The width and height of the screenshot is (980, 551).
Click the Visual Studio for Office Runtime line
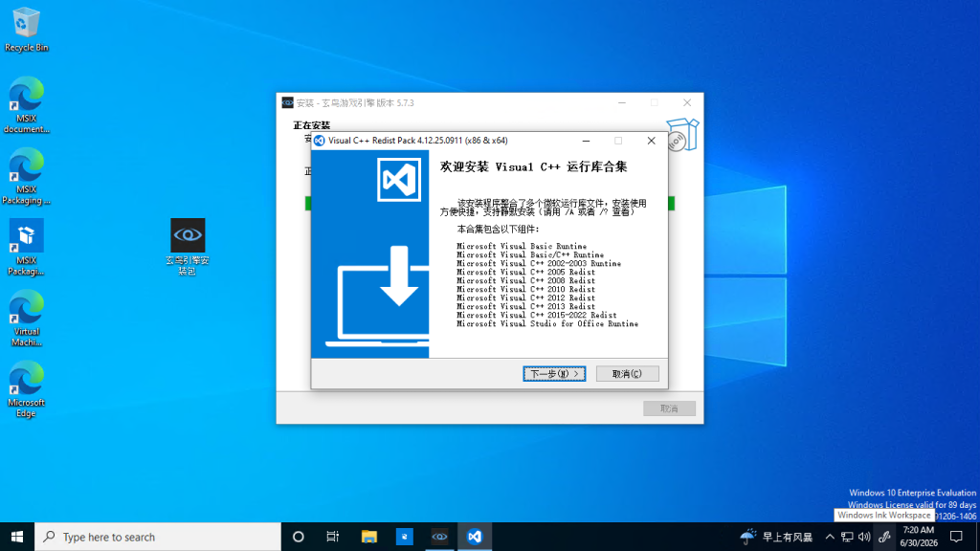click(546, 323)
